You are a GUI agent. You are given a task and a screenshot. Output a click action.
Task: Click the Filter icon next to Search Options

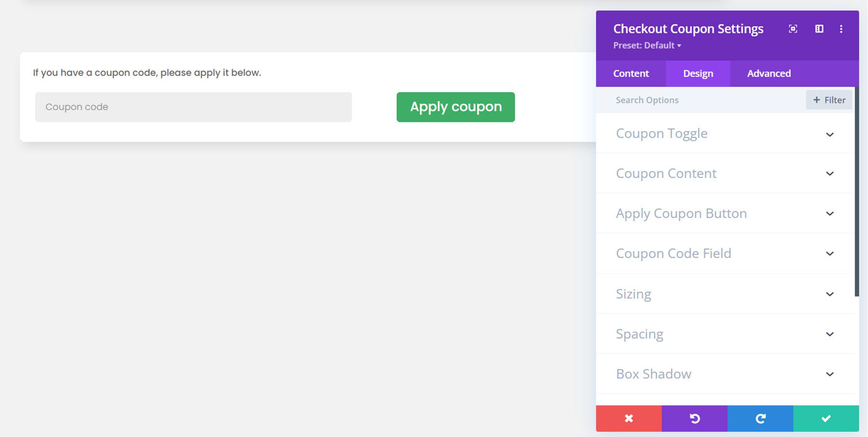tap(828, 100)
